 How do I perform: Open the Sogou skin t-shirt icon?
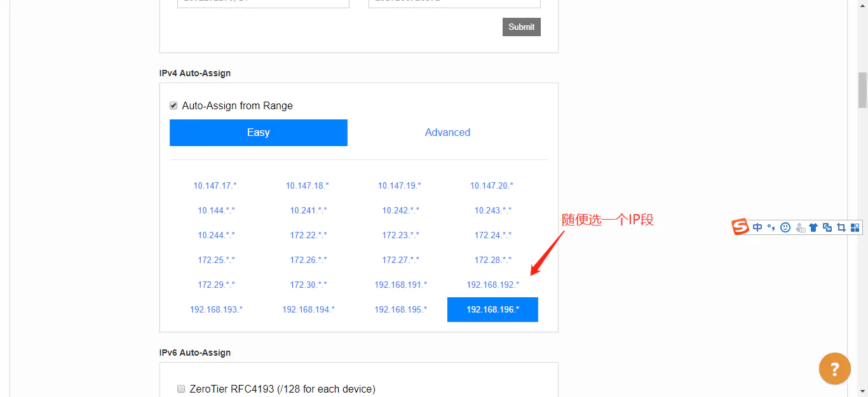[813, 227]
